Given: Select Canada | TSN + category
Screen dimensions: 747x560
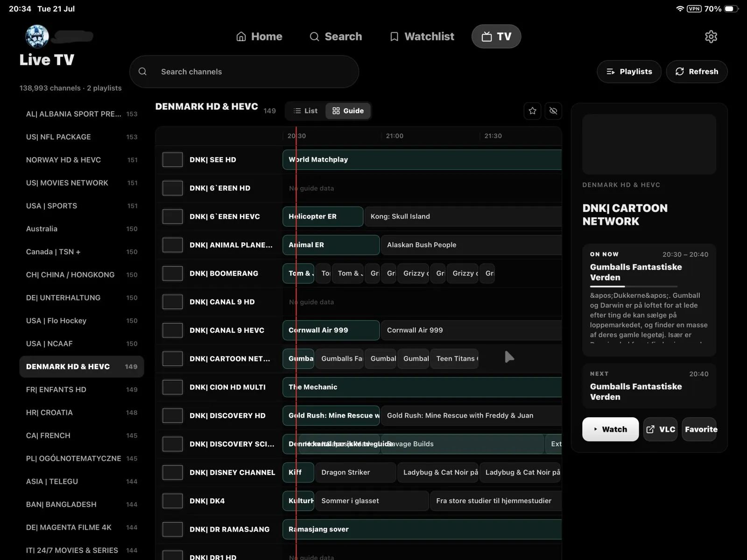Looking at the screenshot, I should pyautogui.click(x=82, y=252).
